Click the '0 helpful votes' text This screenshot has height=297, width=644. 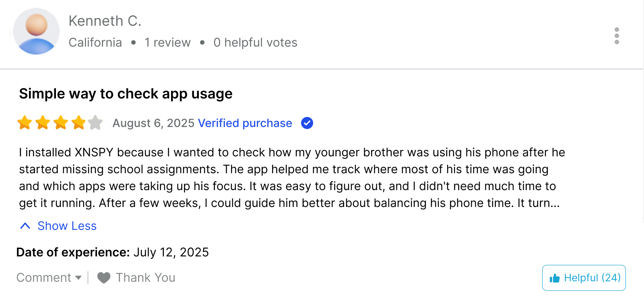256,42
